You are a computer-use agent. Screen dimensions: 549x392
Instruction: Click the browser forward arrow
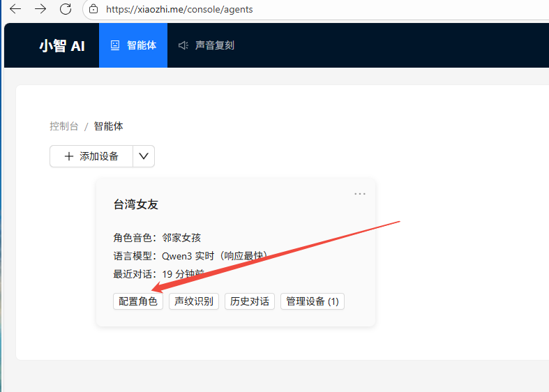coord(40,9)
